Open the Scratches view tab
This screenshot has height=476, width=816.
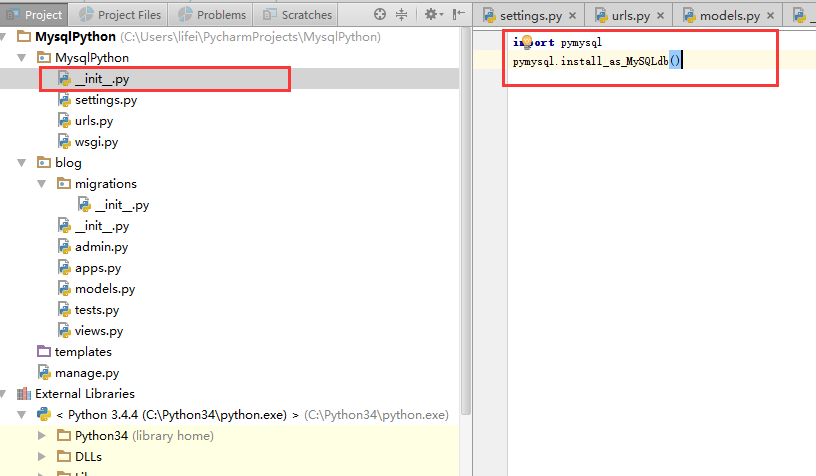pyautogui.click(x=297, y=15)
